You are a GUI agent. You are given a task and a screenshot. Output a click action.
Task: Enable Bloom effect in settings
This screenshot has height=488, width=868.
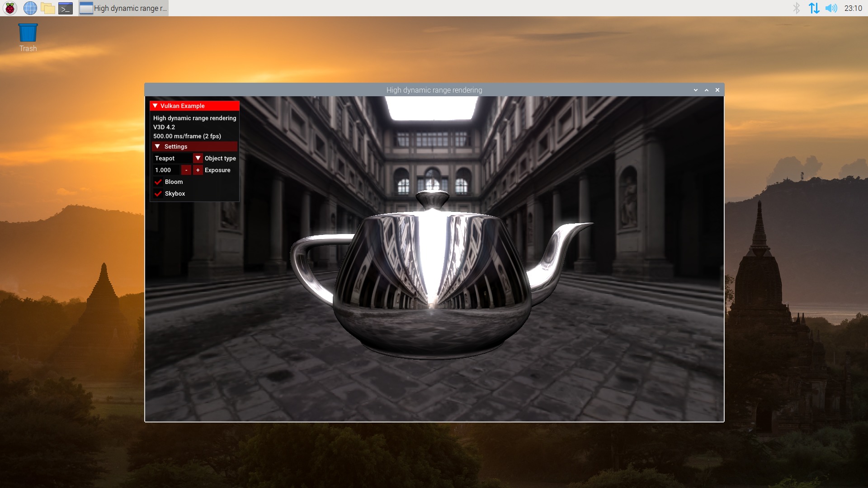[157, 182]
